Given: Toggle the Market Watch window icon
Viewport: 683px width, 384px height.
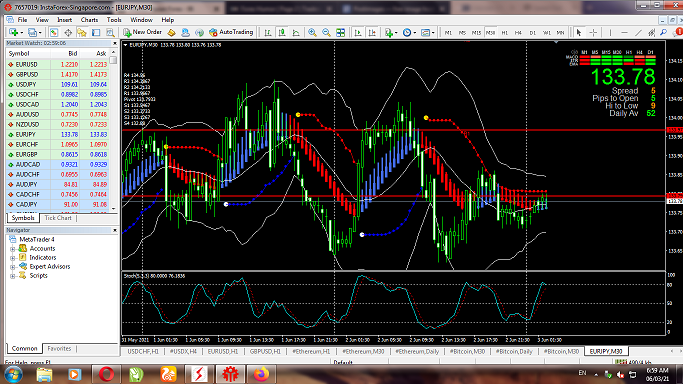Looking at the screenshot, I should click(54, 32).
